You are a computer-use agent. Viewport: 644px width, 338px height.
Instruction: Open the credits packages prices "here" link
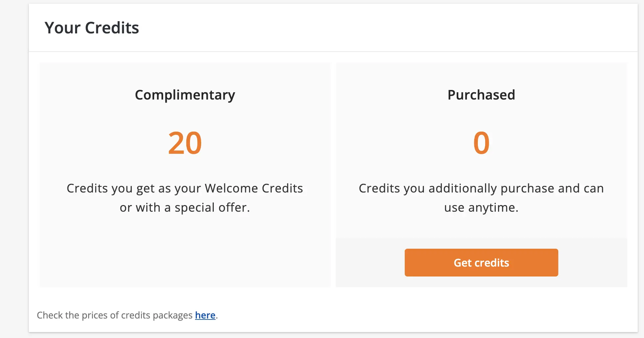click(205, 315)
